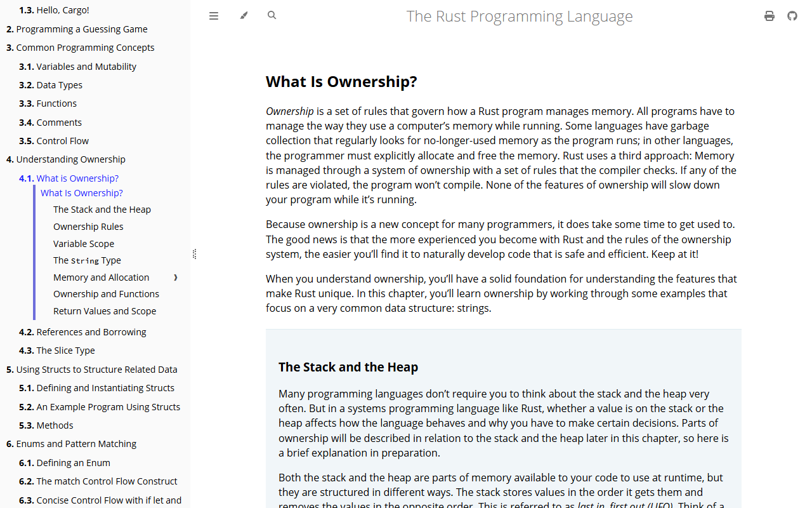This screenshot has height=508, width=812.
Task: Click the What Is Ownership? page heading
Action: [341, 82]
